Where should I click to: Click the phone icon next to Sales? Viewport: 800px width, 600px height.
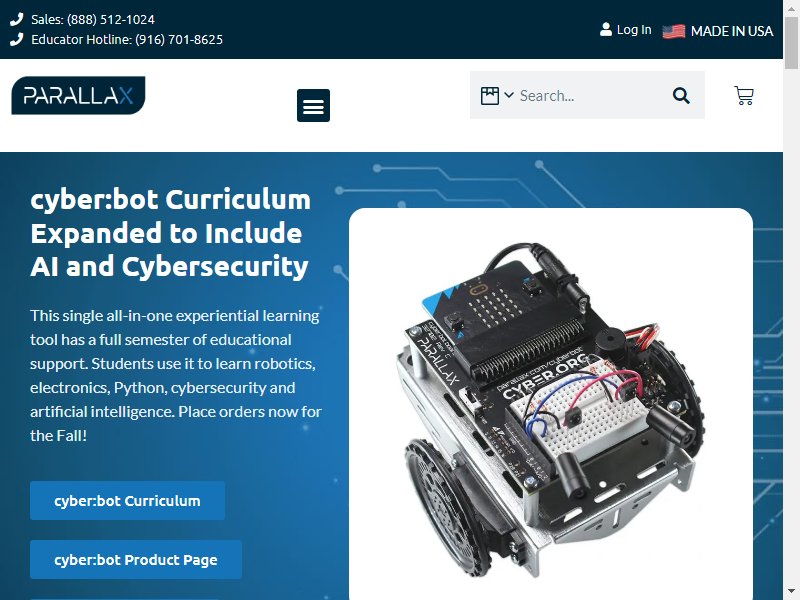(x=17, y=19)
